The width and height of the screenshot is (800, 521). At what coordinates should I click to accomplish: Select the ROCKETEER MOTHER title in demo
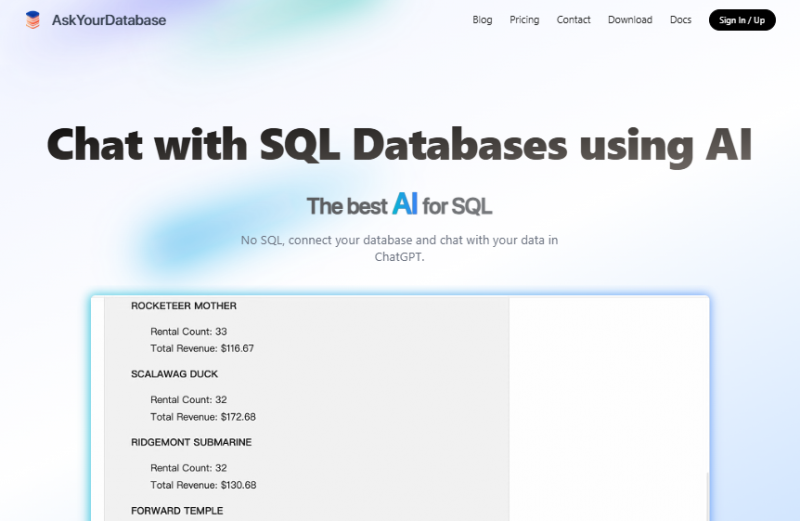[x=184, y=306]
